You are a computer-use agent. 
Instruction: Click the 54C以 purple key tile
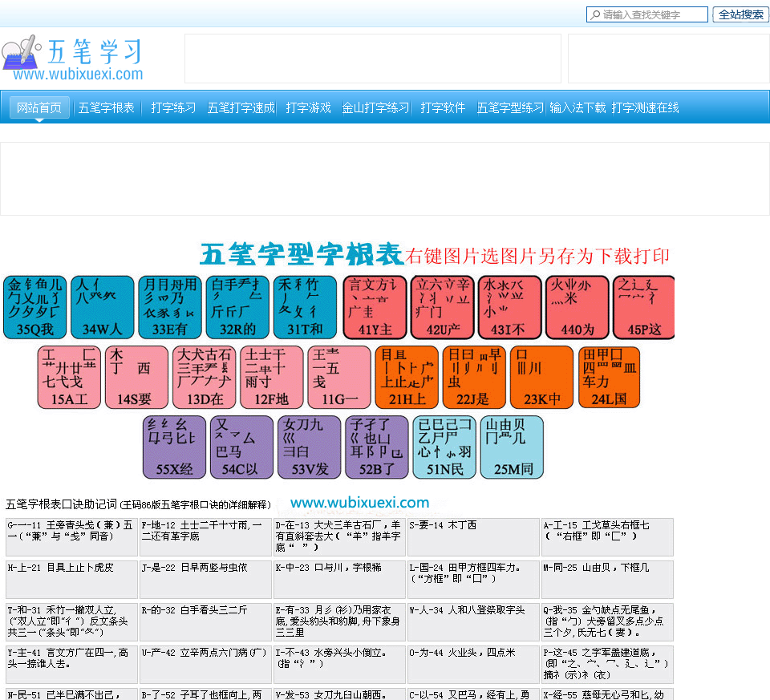click(241, 447)
